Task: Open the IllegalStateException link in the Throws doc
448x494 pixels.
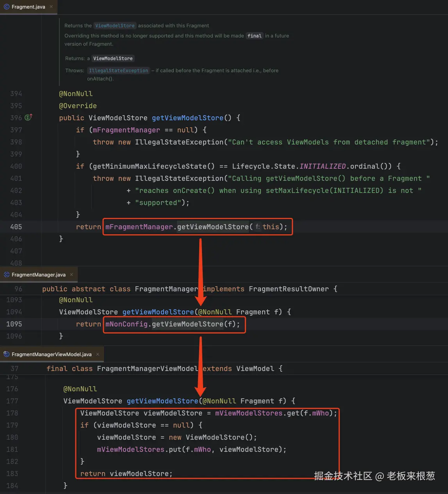Action: tap(118, 71)
